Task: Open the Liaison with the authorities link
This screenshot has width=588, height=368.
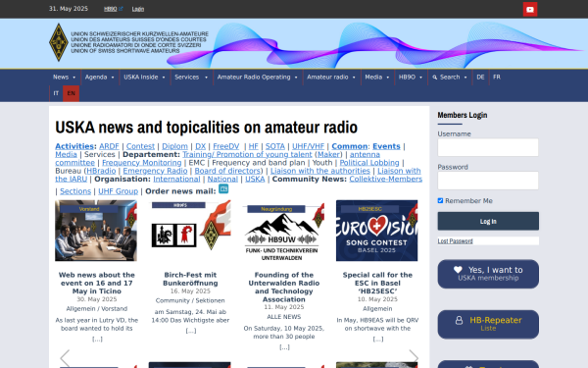Action: point(320,171)
